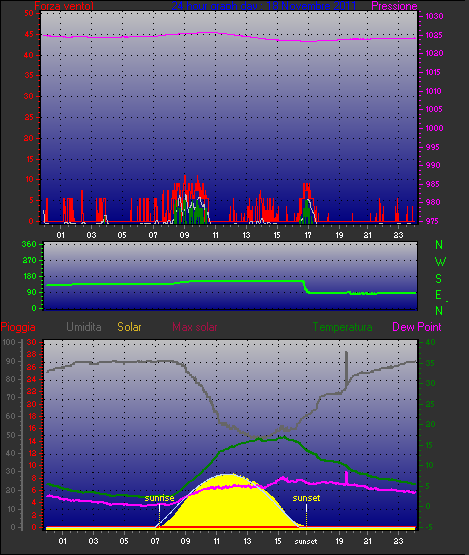Click the wind direction drop near hour 17
This screenshot has height=555, width=469.
point(305,286)
